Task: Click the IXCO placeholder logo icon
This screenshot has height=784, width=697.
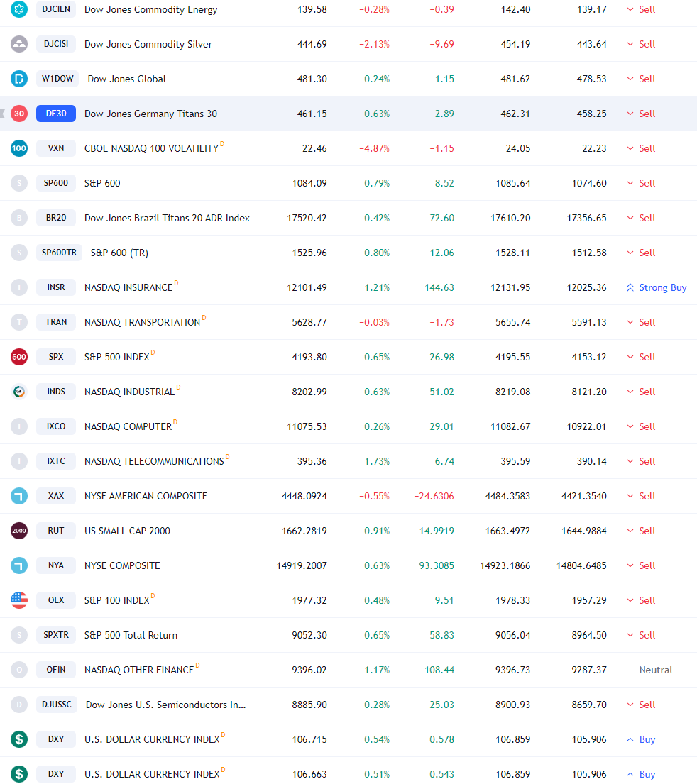Action: pos(19,426)
